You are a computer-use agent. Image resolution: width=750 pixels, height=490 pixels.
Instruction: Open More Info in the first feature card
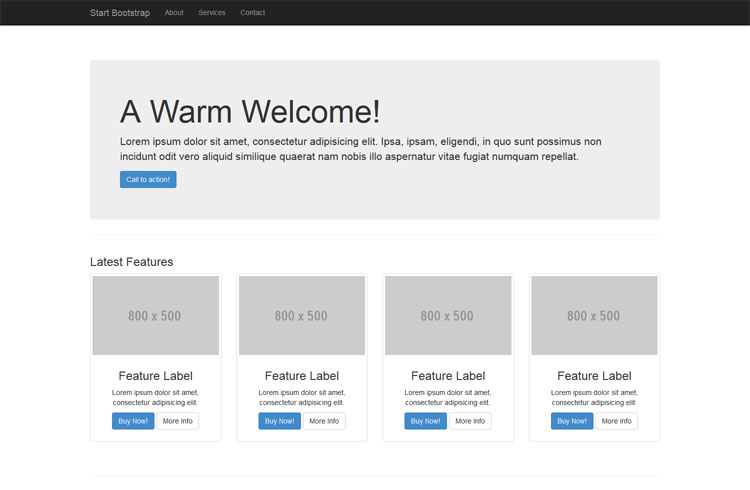178,421
